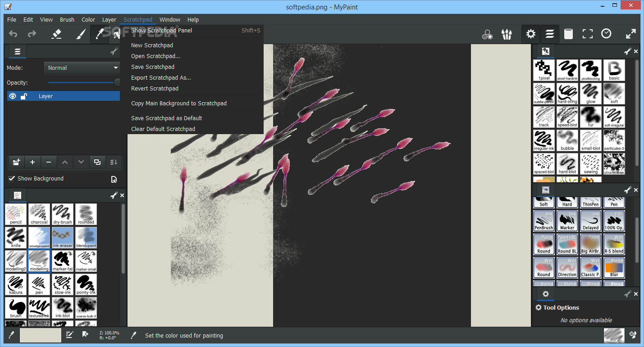Open wrench options of the top-right brush panel
This screenshot has height=347, width=644.
628,51
